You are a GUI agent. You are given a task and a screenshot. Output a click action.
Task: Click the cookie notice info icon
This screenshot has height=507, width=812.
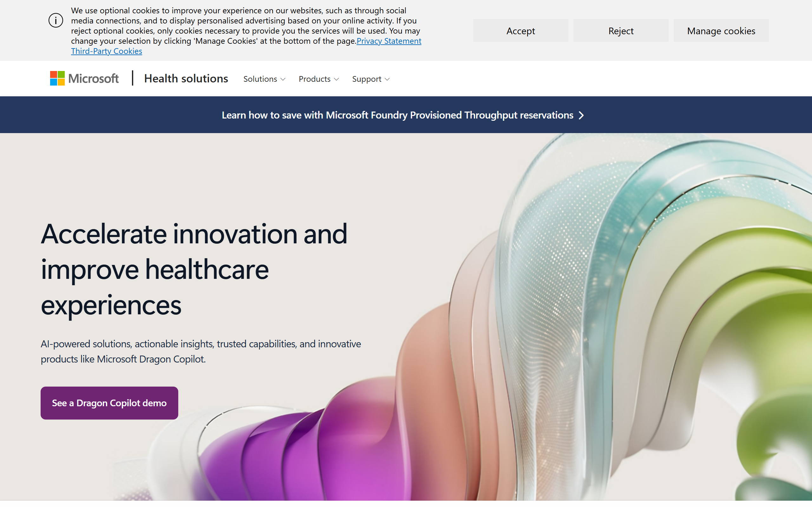pos(56,21)
